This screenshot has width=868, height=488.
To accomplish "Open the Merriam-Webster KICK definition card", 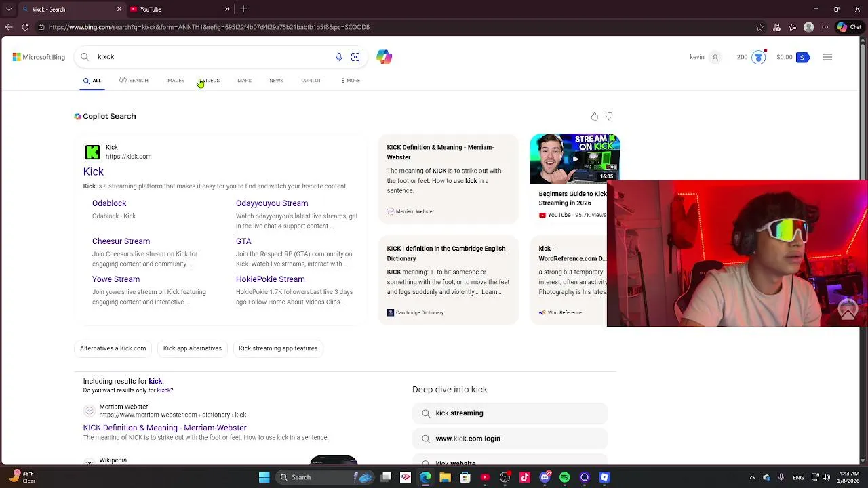I will point(448,178).
